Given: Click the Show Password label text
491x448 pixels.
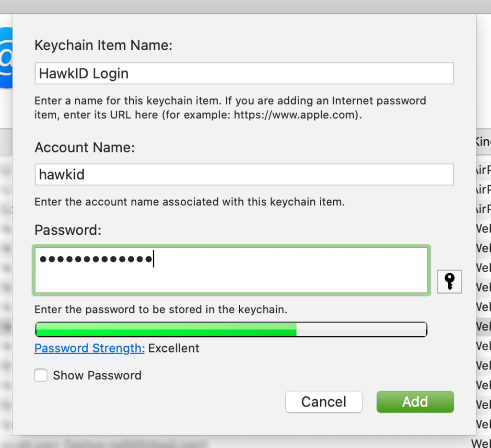Looking at the screenshot, I should [96, 376].
